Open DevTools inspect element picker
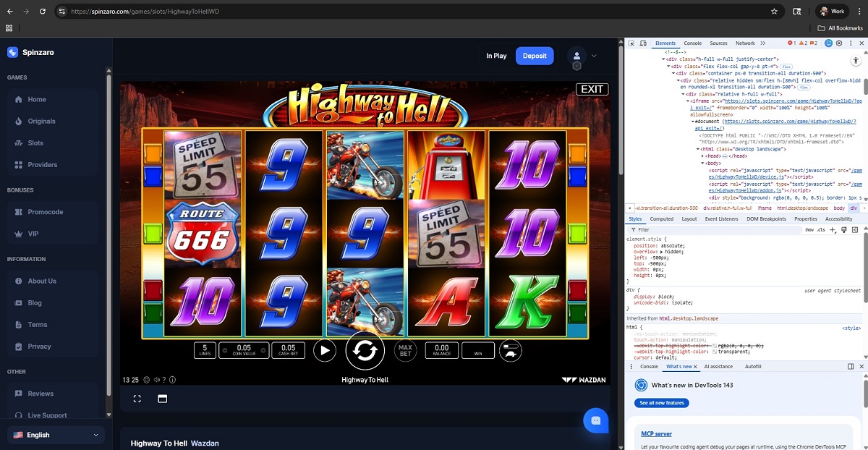Viewport: 868px width, 450px height. tap(631, 43)
